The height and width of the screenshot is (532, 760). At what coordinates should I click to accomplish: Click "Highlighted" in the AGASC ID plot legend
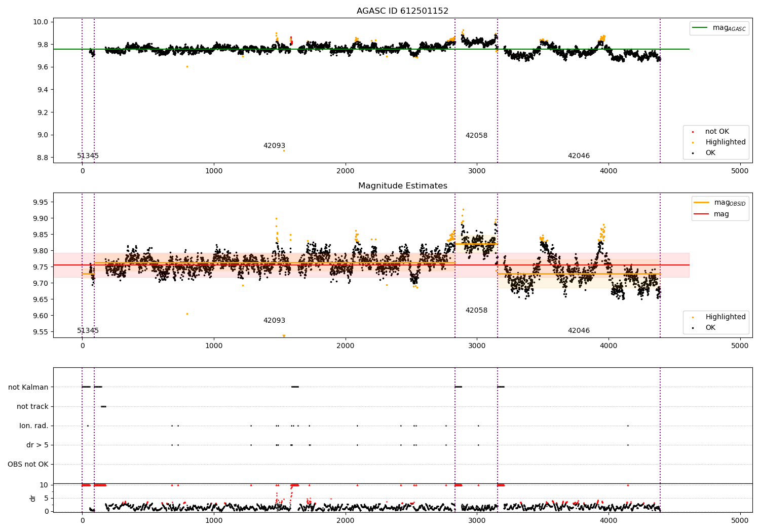pyautogui.click(x=726, y=142)
